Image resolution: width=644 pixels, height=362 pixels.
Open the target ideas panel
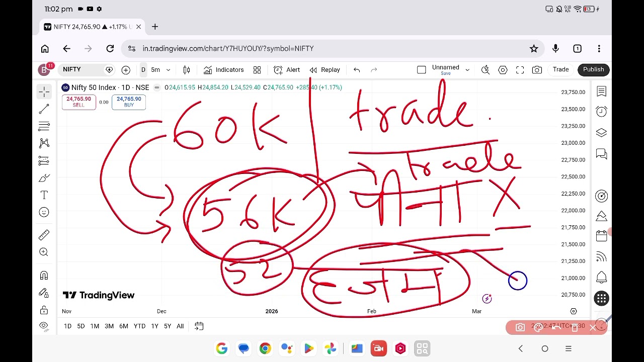tap(601, 196)
